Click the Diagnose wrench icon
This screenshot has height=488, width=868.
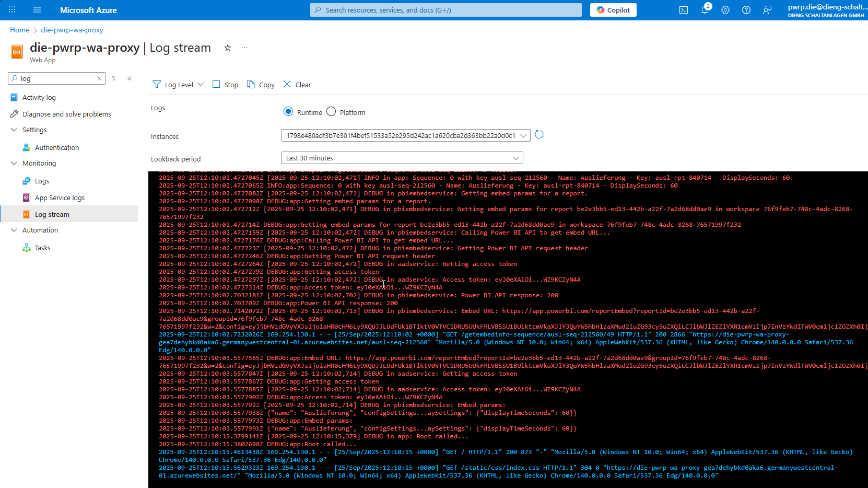coord(14,114)
